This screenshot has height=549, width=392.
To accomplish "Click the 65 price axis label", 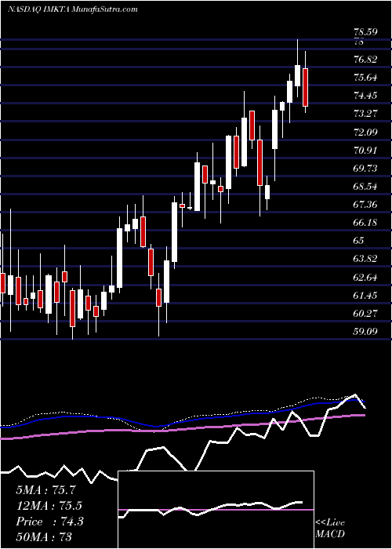I will point(359,241).
